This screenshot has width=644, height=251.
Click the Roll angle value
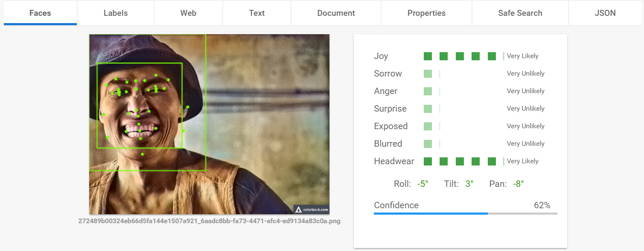(x=423, y=184)
